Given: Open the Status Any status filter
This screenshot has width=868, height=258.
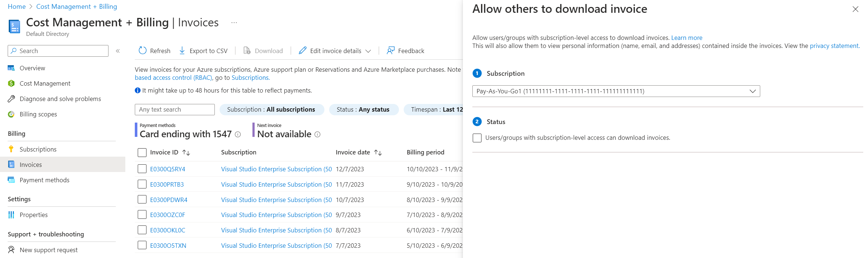Looking at the screenshot, I should 363,109.
